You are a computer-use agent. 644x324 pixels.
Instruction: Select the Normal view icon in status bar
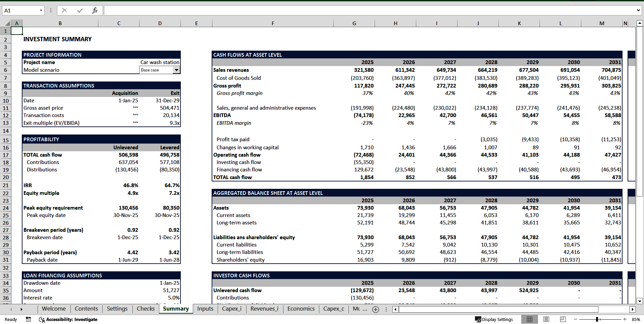(530, 319)
